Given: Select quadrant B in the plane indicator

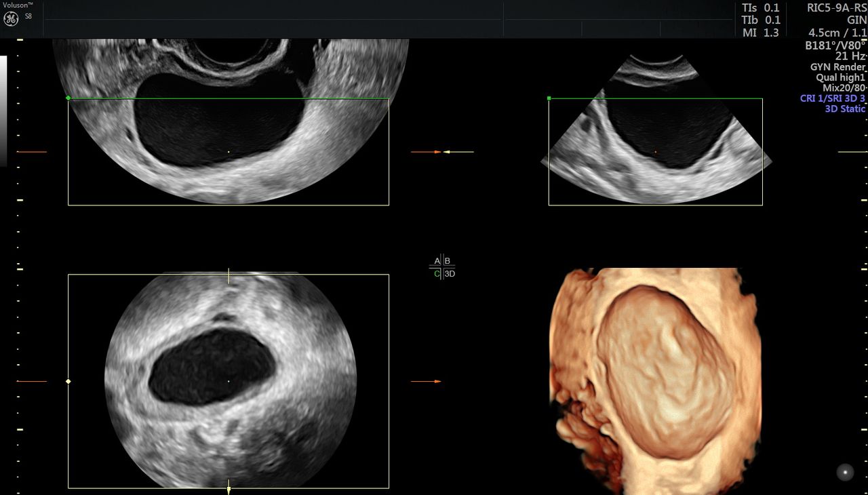Looking at the screenshot, I should [x=448, y=261].
